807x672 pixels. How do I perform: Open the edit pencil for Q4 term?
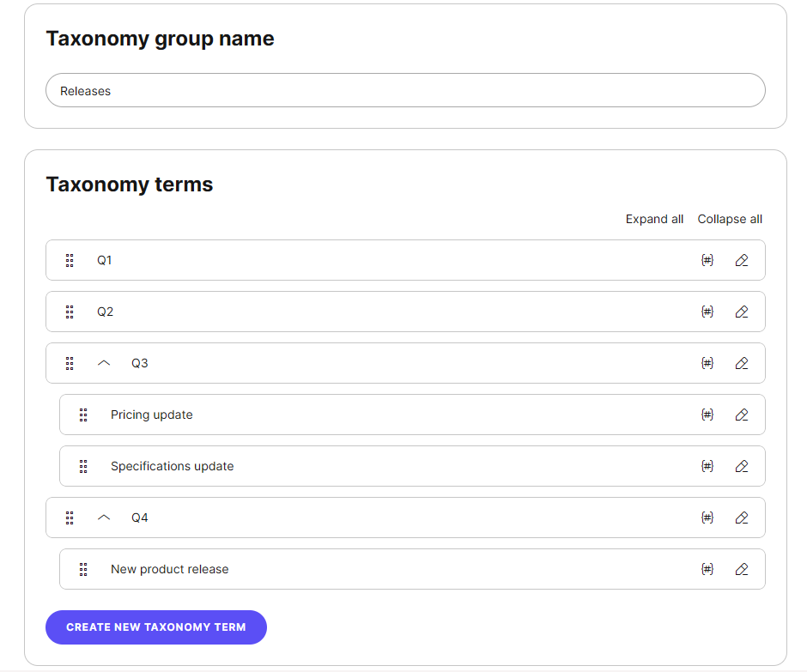[742, 518]
